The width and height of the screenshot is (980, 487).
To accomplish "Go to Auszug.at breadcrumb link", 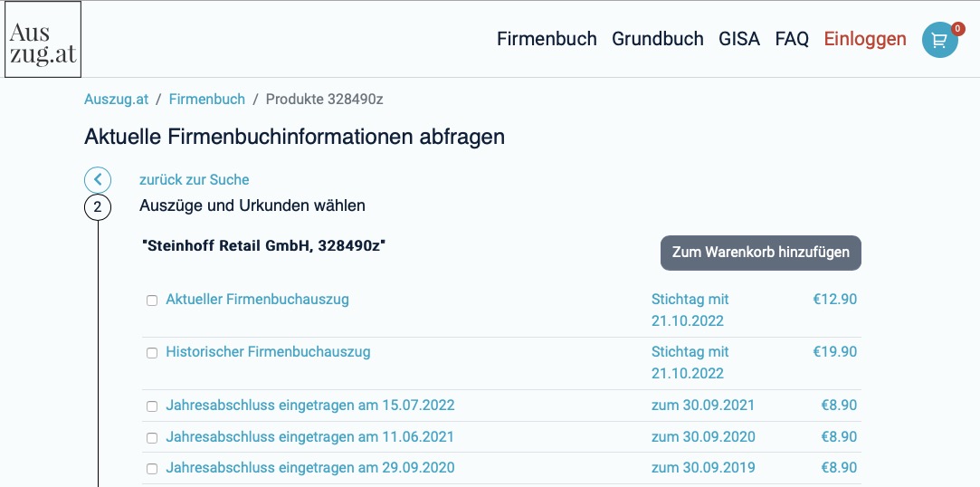I will (116, 100).
